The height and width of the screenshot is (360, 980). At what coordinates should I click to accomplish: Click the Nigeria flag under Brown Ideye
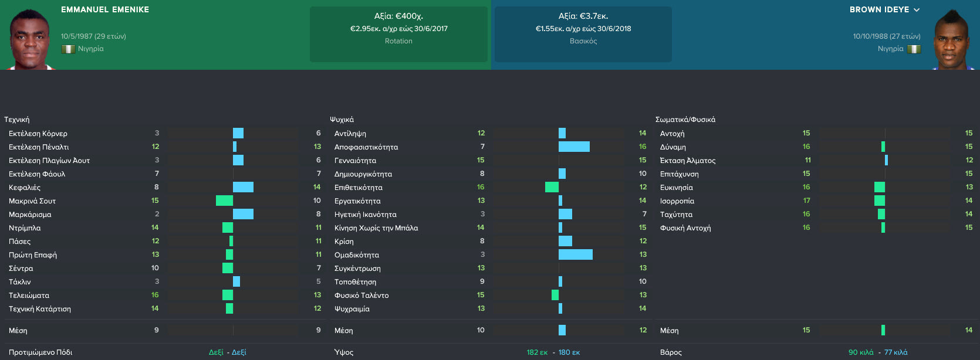914,49
